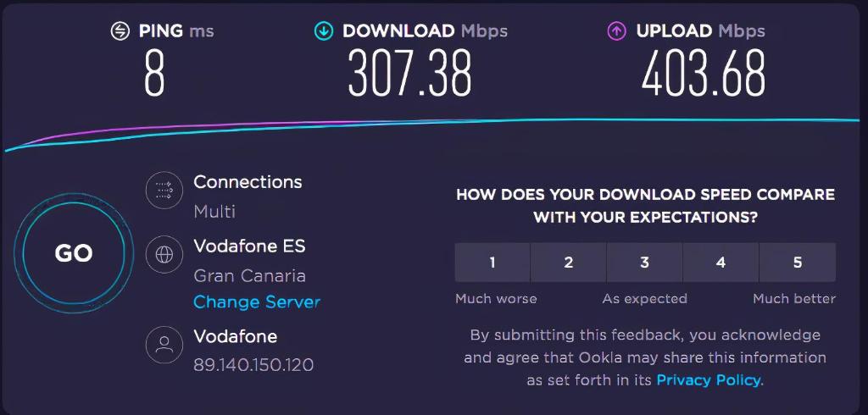Open the Change Server link
The height and width of the screenshot is (415, 868).
pyautogui.click(x=257, y=302)
